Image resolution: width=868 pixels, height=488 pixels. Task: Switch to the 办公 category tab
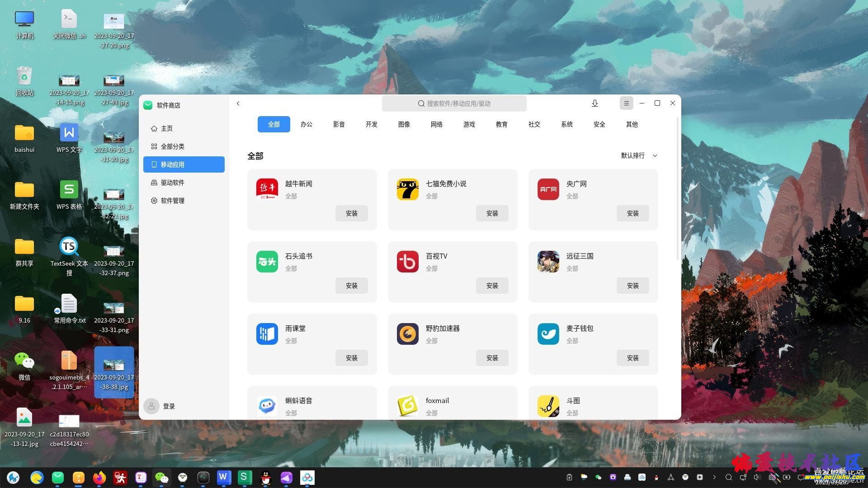[306, 124]
